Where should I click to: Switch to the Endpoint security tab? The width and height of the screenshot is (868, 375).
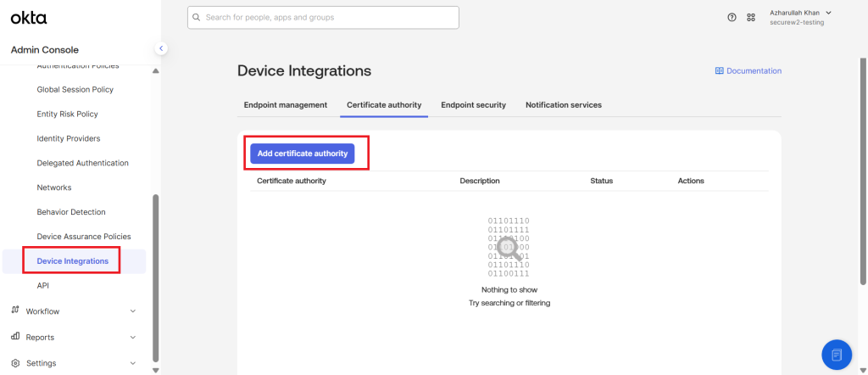473,105
